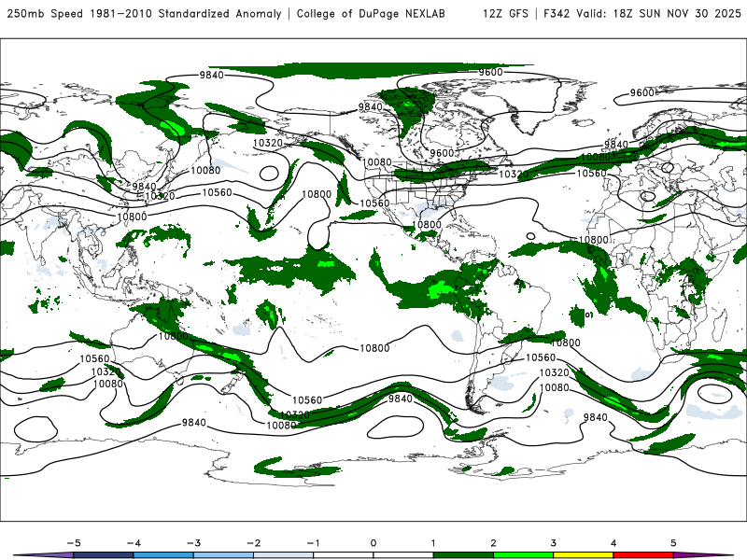Viewport: 747px width, 560px height.
Task: Click the "4" colorbar tick label
Action: tap(613, 543)
